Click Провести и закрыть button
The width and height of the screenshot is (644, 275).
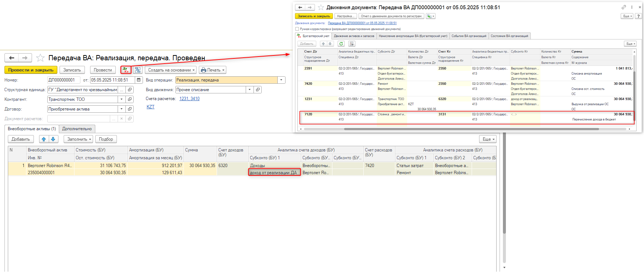pos(31,70)
